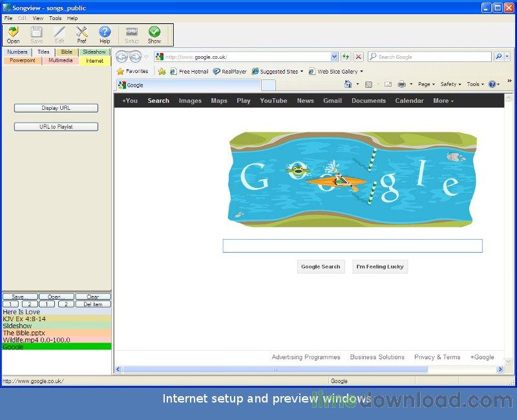Image resolution: width=517 pixels, height=420 pixels.
Task: Click RealPlayer favorites link
Action: (230, 71)
